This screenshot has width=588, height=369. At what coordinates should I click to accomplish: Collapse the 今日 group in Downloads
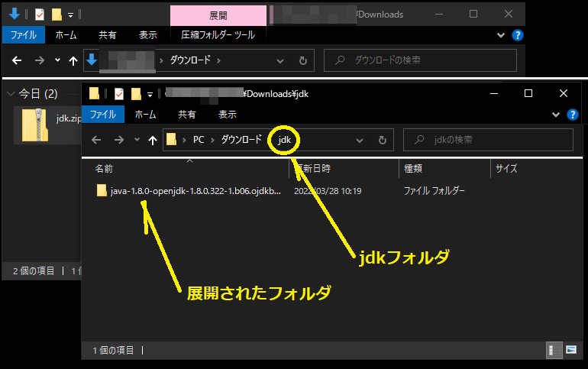[x=11, y=94]
